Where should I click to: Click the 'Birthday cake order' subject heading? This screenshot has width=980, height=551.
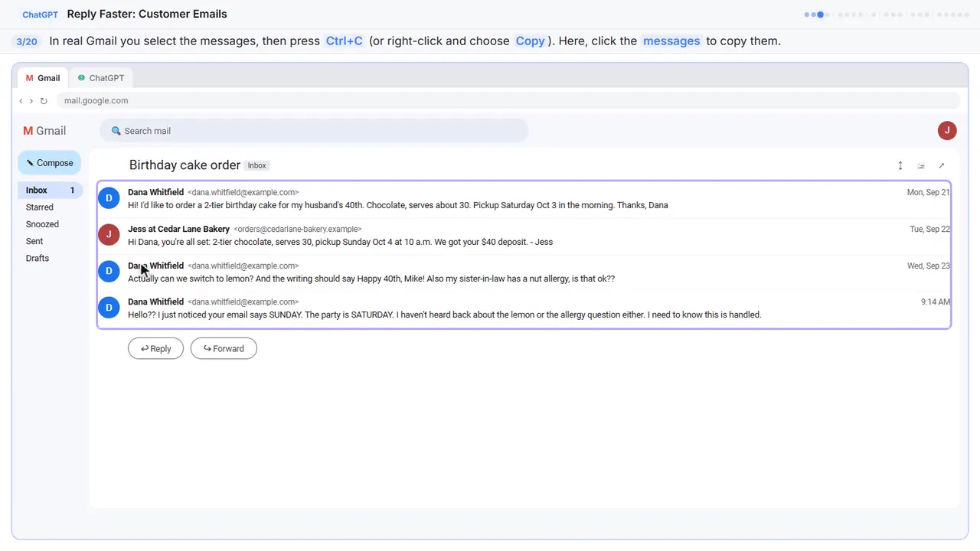coord(185,165)
